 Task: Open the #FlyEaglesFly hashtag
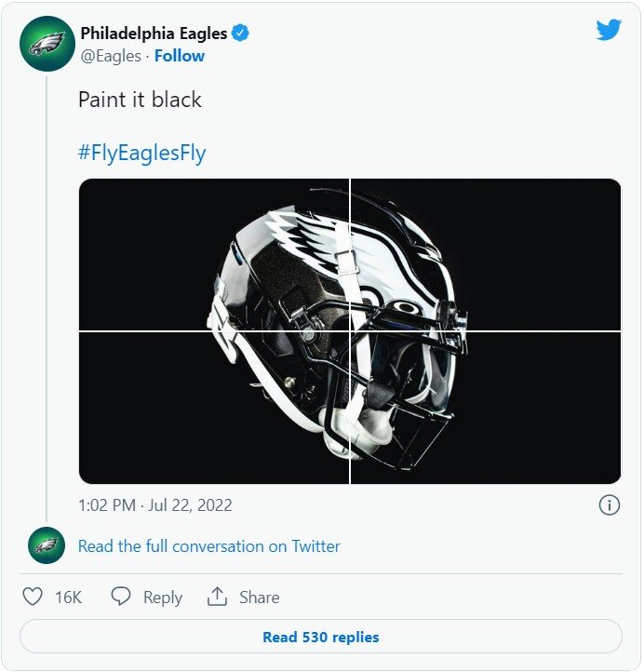tap(141, 153)
